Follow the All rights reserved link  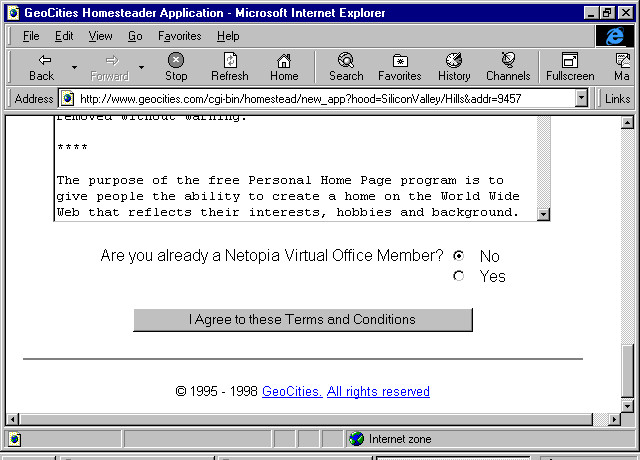[378, 391]
